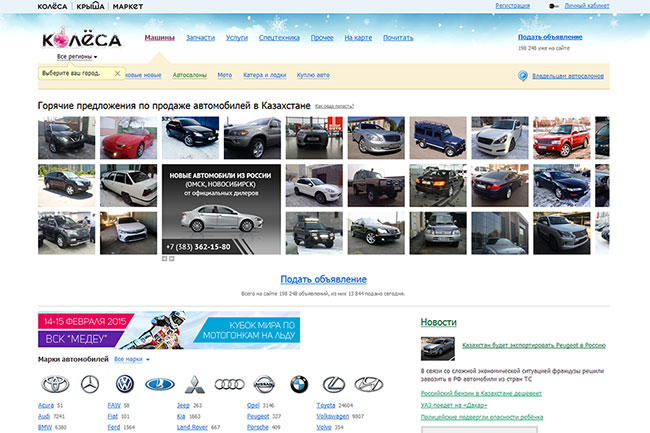Image resolution: width=650 pixels, height=433 pixels.
Task: Open the Куплю авто submenu link
Action: [313, 75]
